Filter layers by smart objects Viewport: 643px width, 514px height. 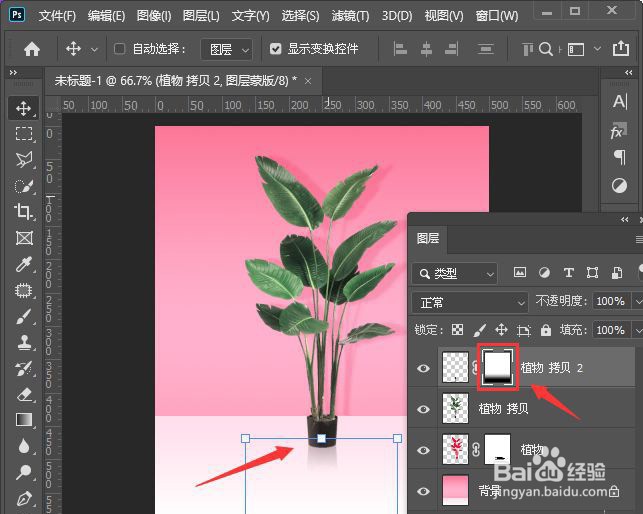coord(617,272)
